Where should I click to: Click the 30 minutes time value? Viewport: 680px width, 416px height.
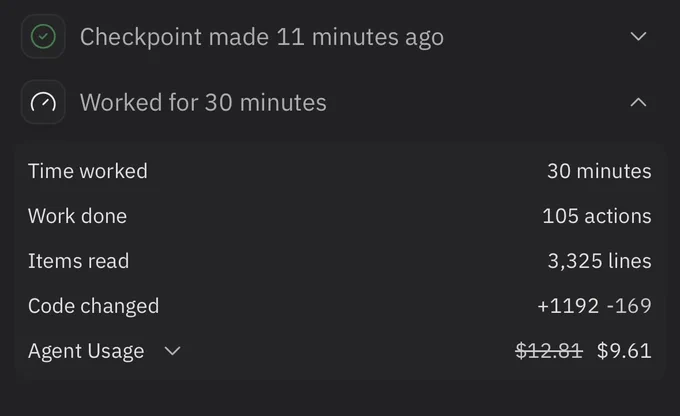point(599,171)
